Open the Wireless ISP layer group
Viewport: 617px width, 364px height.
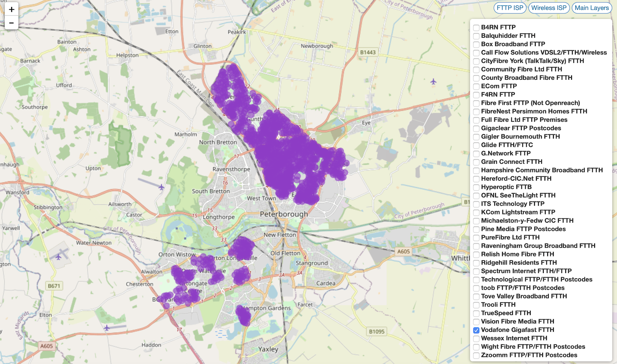click(549, 8)
